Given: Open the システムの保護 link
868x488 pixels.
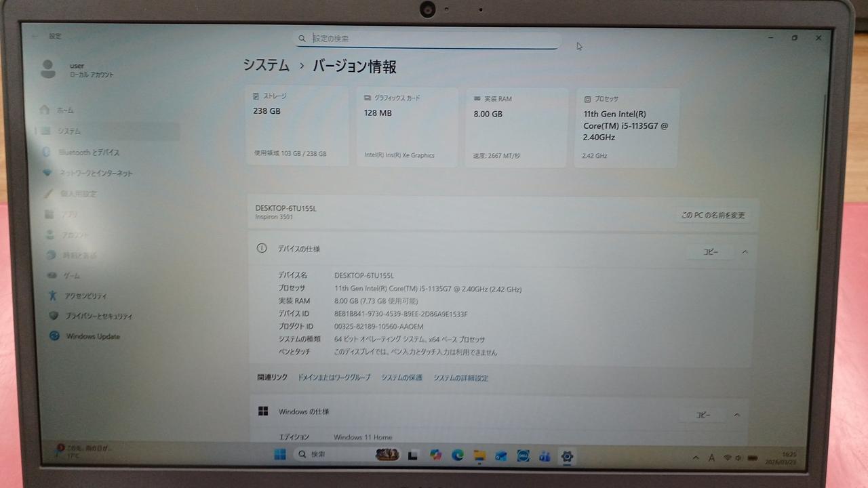Looking at the screenshot, I should [x=401, y=378].
